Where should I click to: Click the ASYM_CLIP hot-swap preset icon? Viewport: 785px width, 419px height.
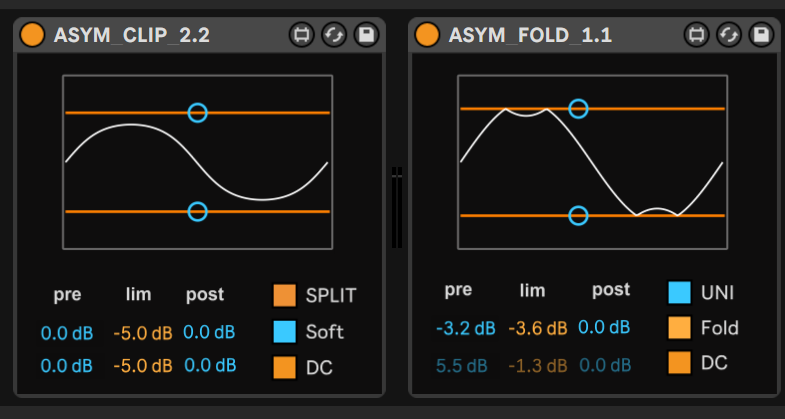point(334,35)
